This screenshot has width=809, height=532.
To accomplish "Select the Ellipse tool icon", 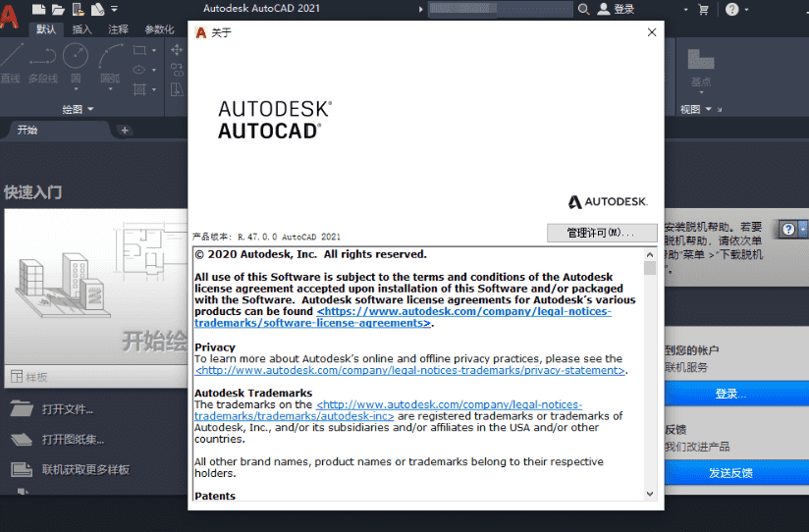I will click(139, 69).
